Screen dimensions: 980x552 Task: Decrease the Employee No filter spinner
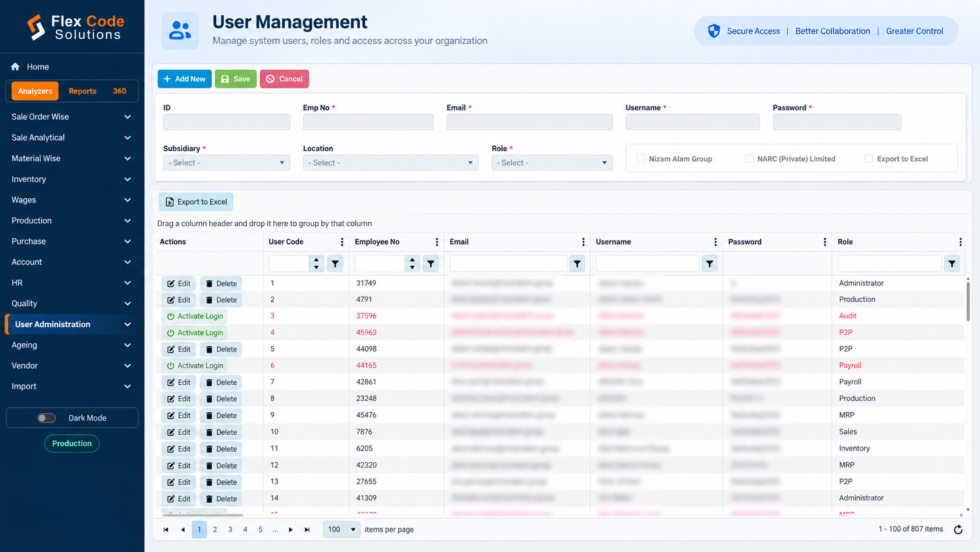tap(412, 267)
